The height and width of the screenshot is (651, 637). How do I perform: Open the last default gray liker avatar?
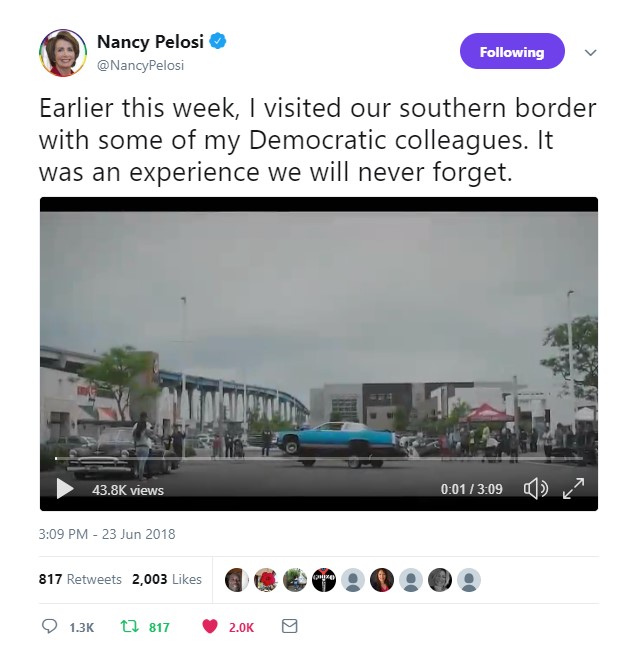469,580
